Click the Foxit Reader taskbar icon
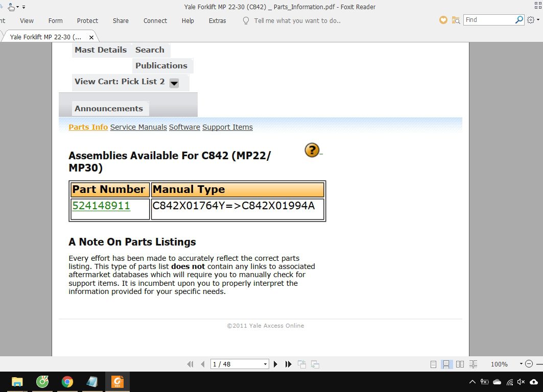543x392 pixels. pyautogui.click(x=117, y=382)
